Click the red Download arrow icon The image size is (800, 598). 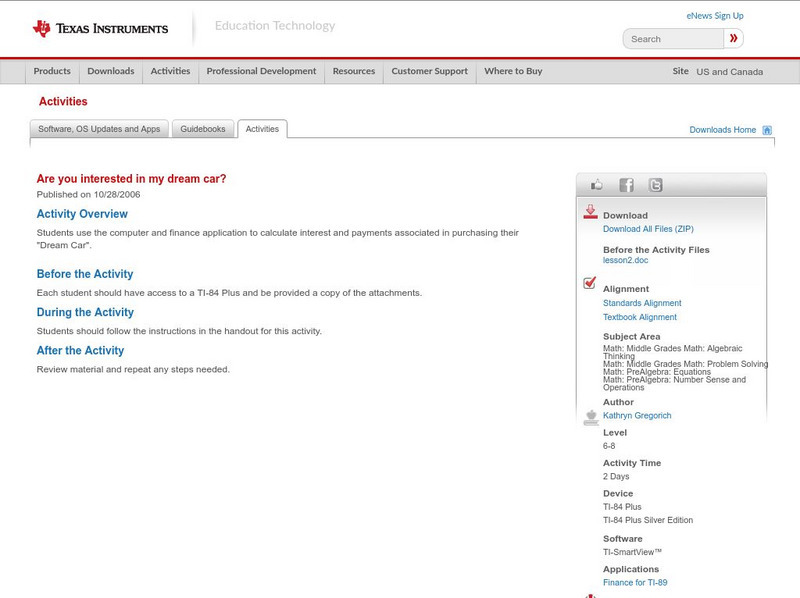pyautogui.click(x=590, y=212)
